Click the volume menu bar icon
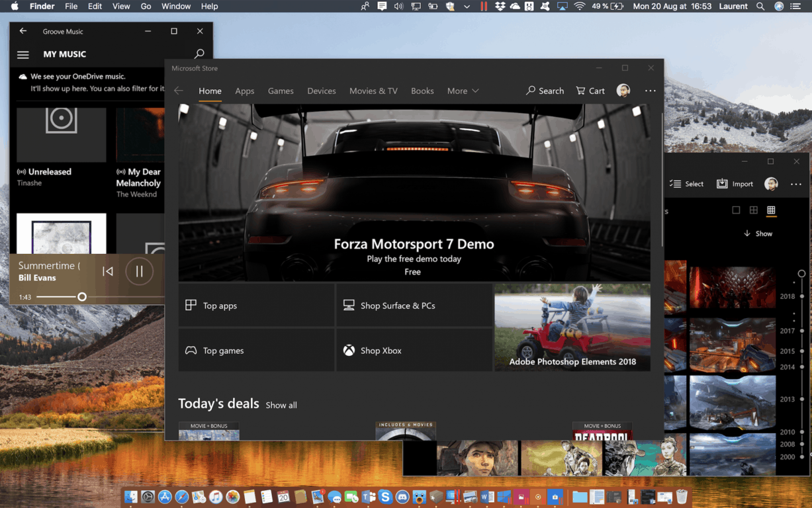The image size is (812, 508). coord(398,6)
